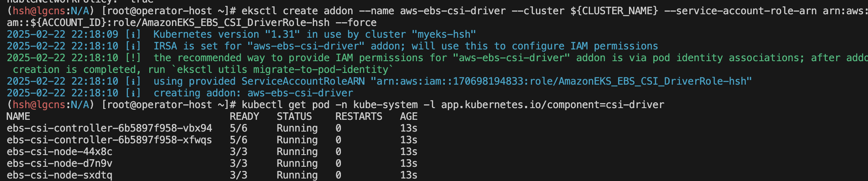
Task: Click the pod name ebs-csi-node-44x8c
Action: (x=60, y=152)
